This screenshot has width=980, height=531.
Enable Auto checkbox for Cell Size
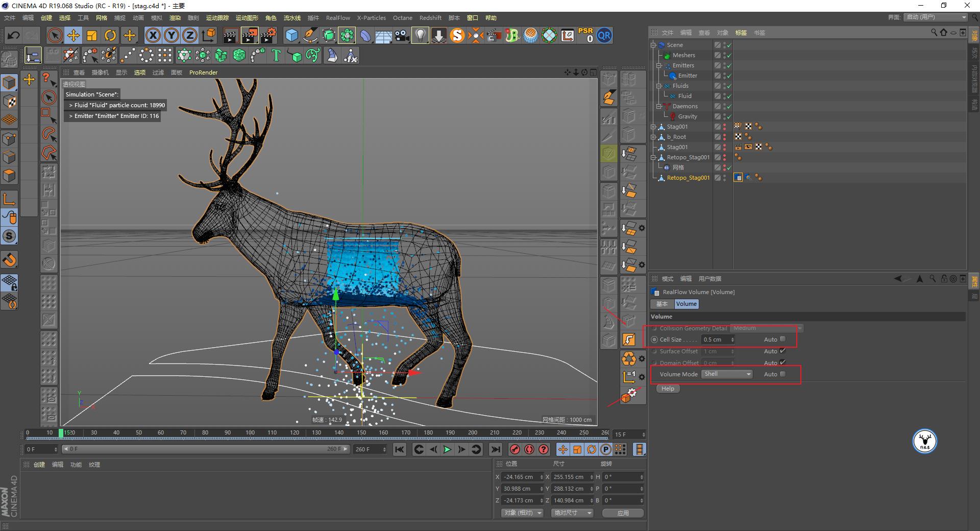coord(782,339)
